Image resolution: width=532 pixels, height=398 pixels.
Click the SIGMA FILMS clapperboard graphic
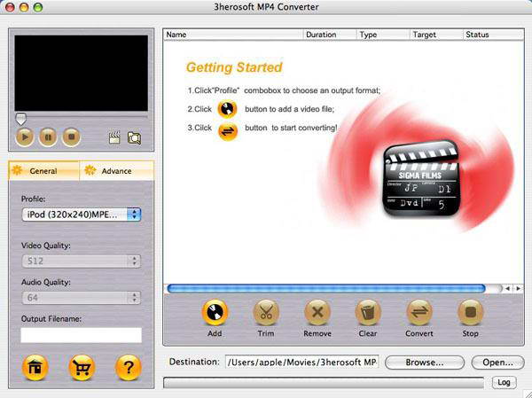pyautogui.click(x=421, y=178)
